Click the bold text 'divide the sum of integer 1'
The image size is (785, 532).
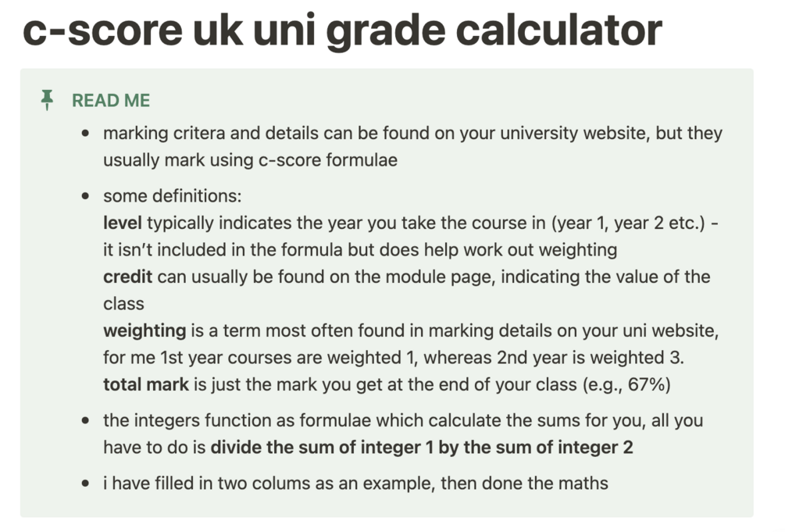coord(322,447)
